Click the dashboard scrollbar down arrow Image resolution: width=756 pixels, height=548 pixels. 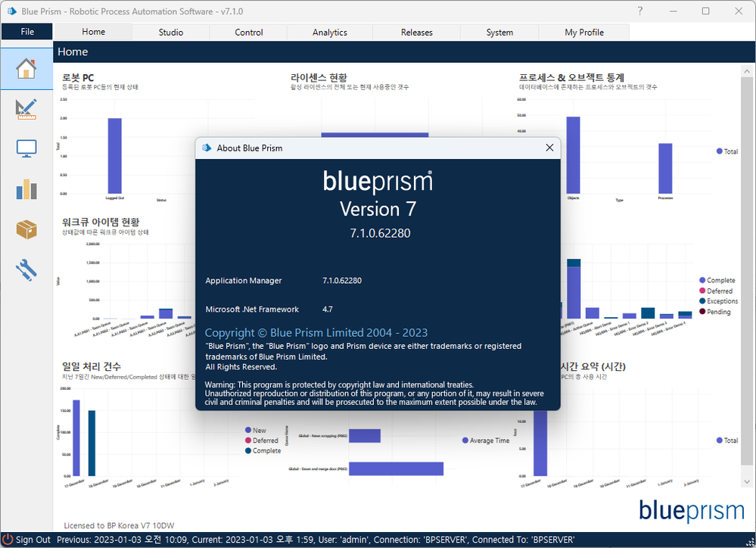[747, 481]
